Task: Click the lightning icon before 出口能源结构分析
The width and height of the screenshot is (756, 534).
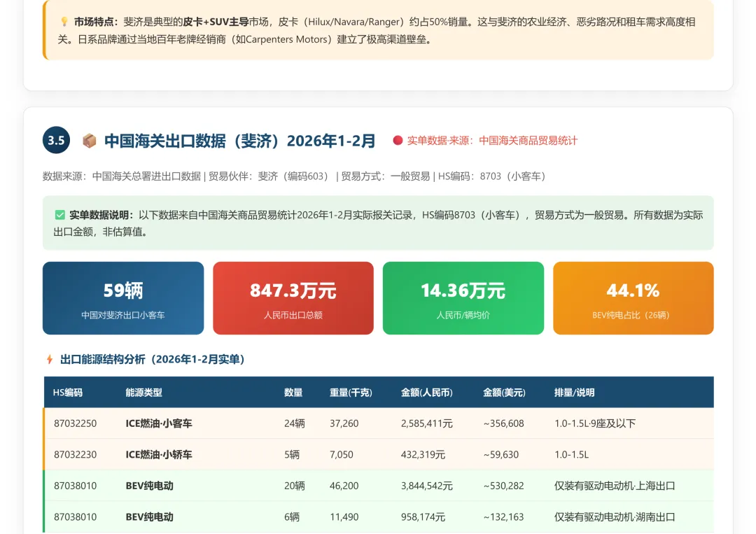Action: [50, 359]
